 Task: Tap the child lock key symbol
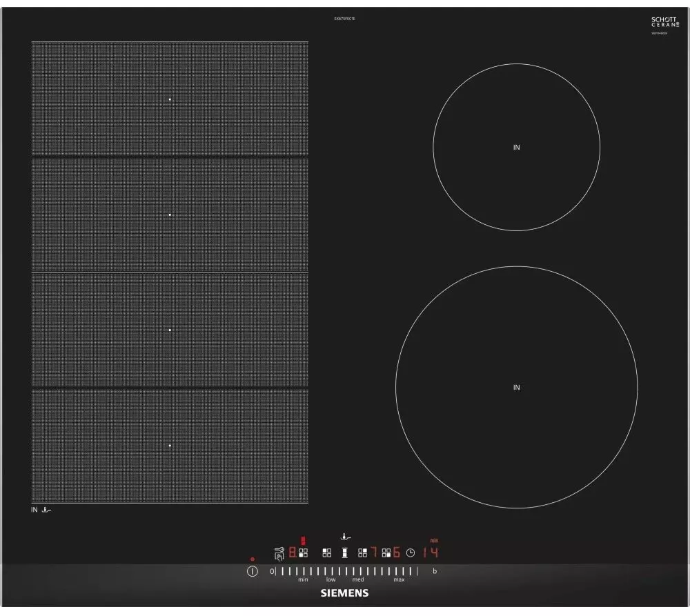279,549
